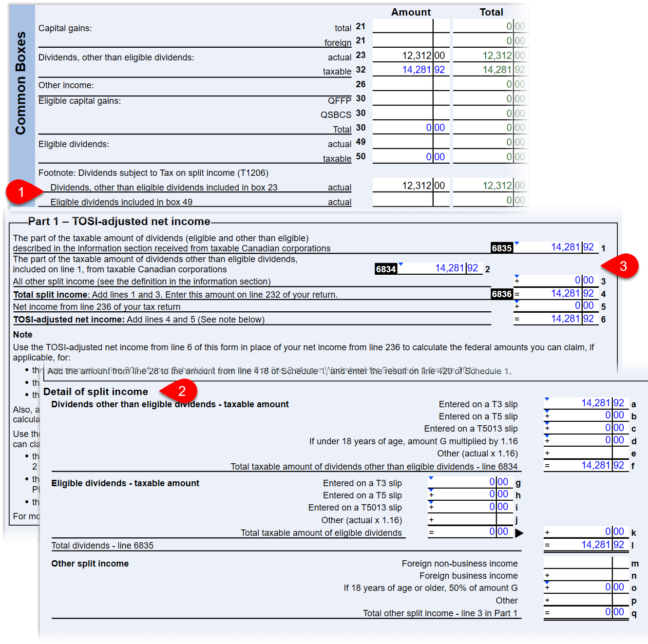Click line b amount entered on a T5 slip
The width and height of the screenshot is (648, 644).
click(x=586, y=416)
